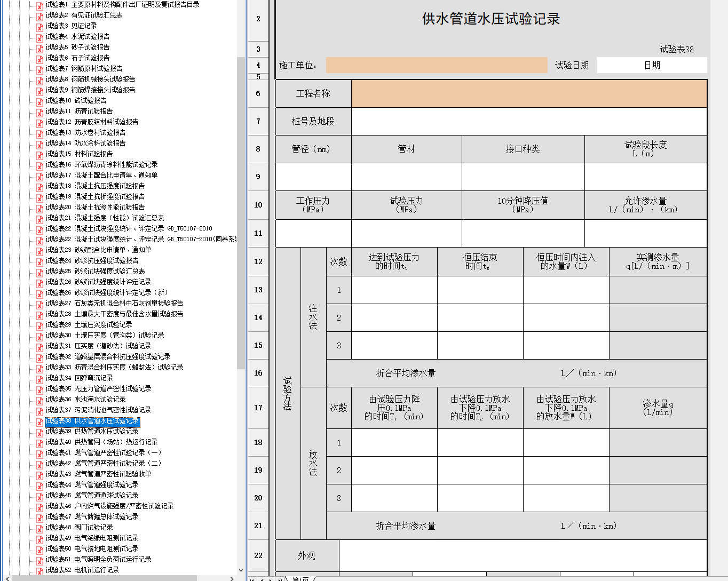Select 试验表44 燃气管道强度试验记录
Viewport: 728px width, 581px height.
92,484
